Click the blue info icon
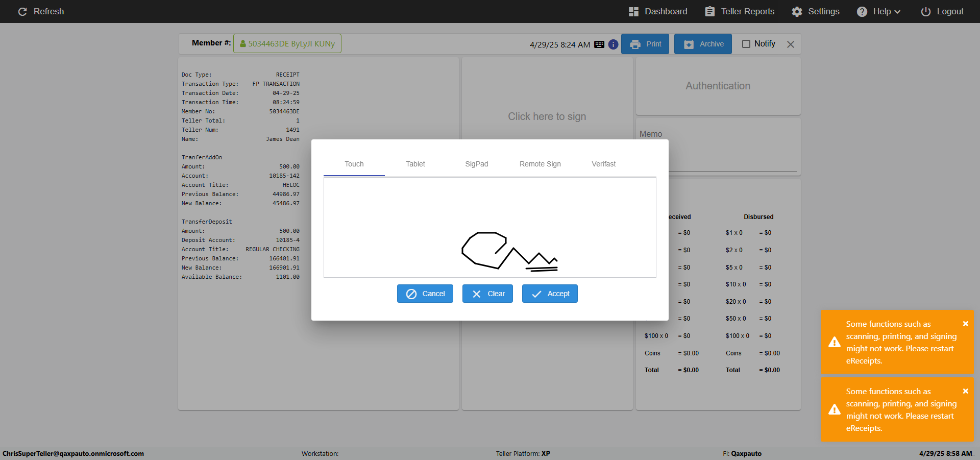 point(613,44)
